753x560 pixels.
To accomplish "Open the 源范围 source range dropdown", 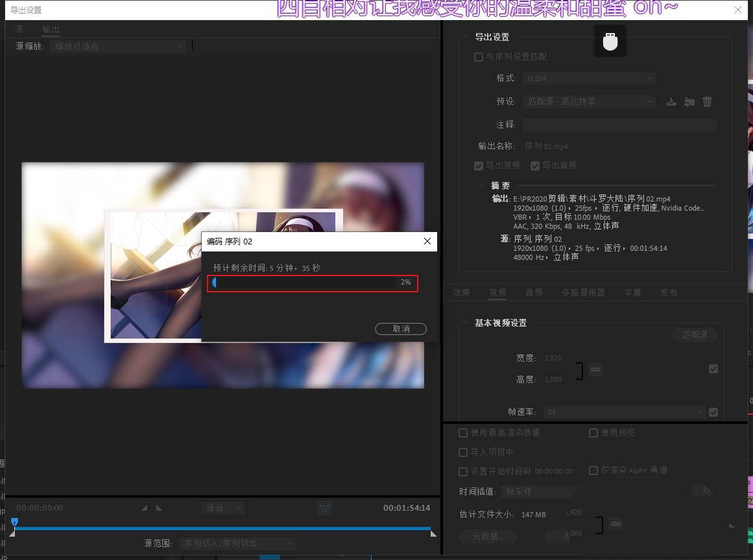I will pyautogui.click(x=237, y=543).
